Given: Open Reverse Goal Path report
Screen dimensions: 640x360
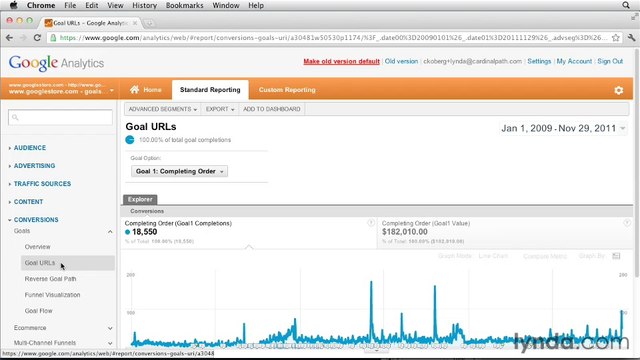Looking at the screenshot, I should coord(50,279).
